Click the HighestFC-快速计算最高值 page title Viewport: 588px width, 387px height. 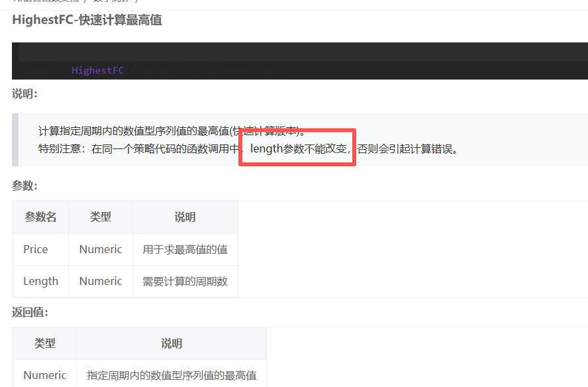click(x=87, y=20)
